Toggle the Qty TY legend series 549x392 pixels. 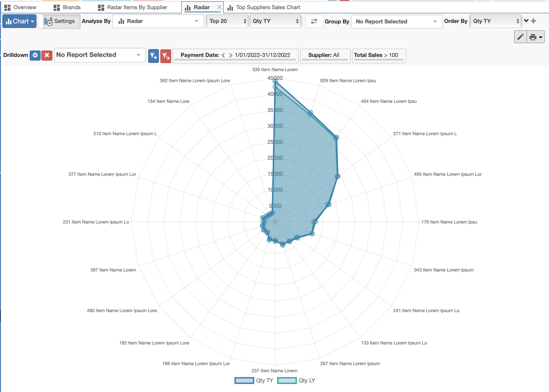(x=254, y=381)
